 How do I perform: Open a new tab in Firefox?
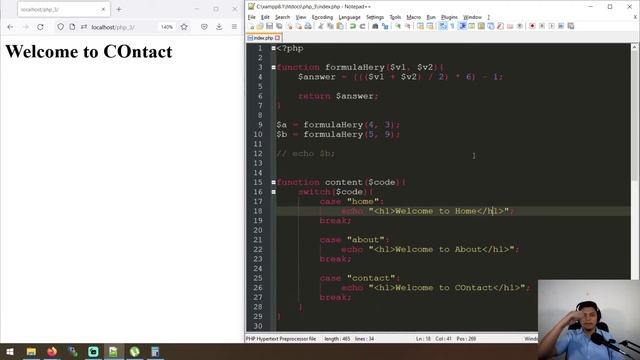click(119, 9)
